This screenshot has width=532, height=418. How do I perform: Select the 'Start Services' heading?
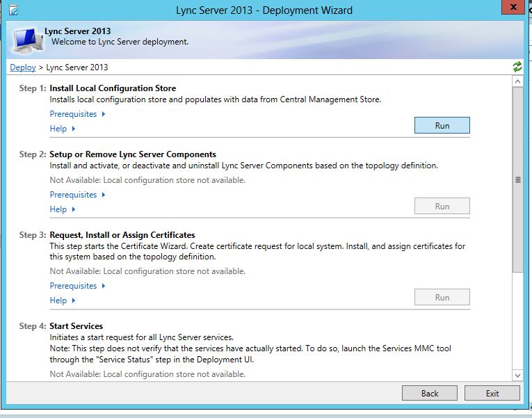[76, 326]
